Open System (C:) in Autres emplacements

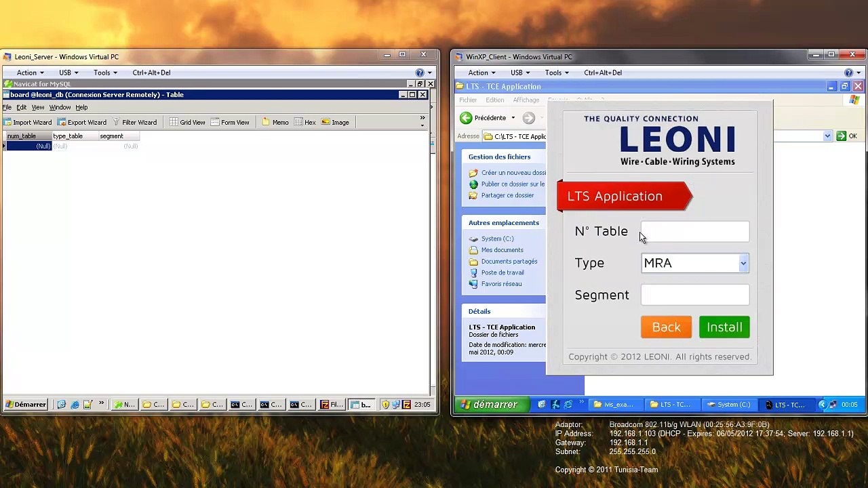[492, 239]
